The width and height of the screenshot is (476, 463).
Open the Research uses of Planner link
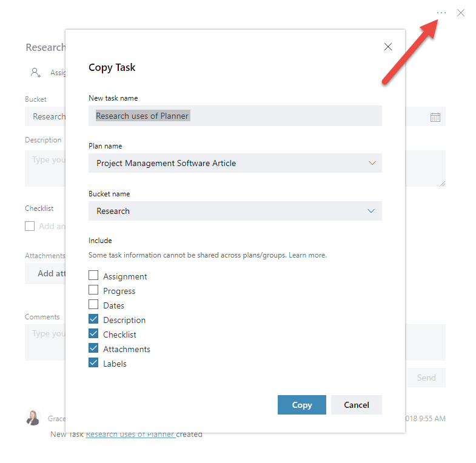click(x=130, y=434)
